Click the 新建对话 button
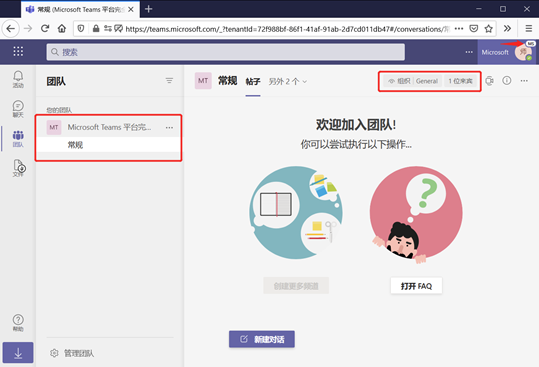This screenshot has height=367, width=539. (262, 339)
